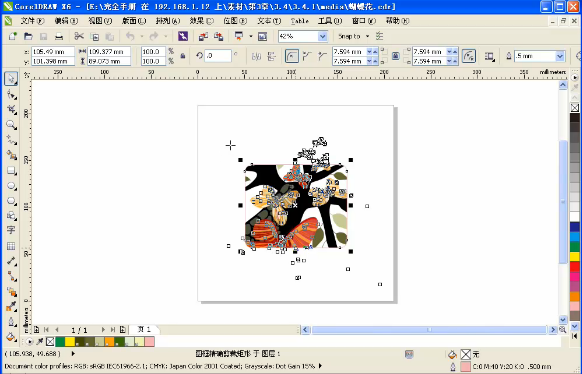
Task: Select the Pick tool in toolbox
Action: pyautogui.click(x=11, y=79)
